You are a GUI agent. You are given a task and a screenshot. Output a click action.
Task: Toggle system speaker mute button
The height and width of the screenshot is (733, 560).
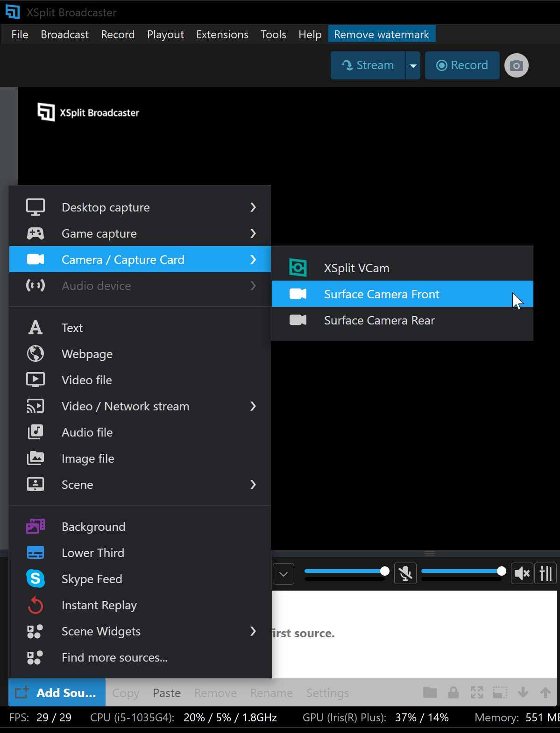click(x=522, y=573)
